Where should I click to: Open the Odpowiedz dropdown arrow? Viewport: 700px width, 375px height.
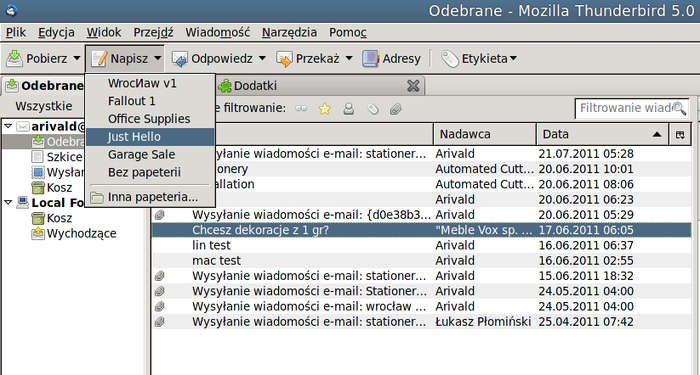click(x=262, y=58)
